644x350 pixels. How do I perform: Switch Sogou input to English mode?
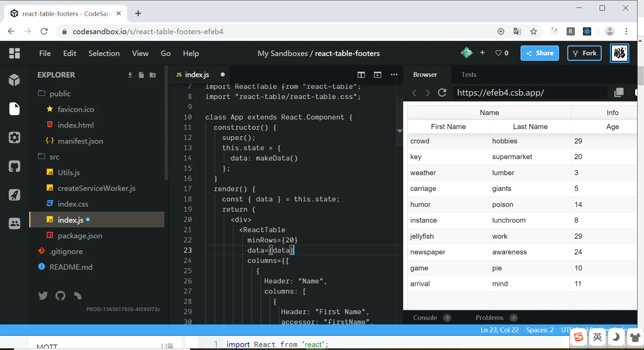tap(597, 338)
